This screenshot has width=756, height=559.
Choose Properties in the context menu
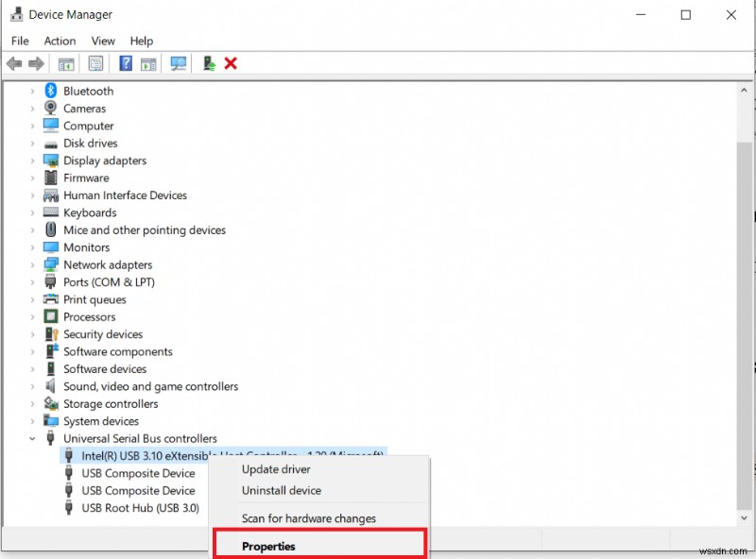tap(319, 547)
